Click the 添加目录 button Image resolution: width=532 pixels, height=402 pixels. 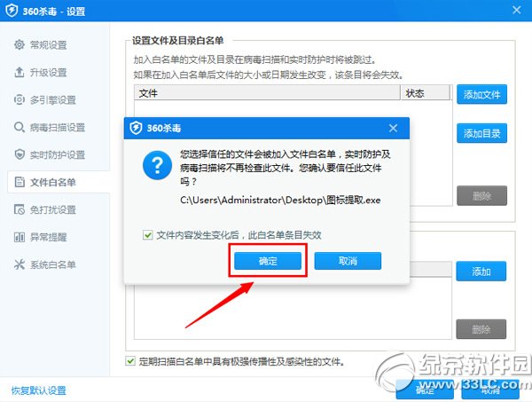pyautogui.click(x=481, y=133)
